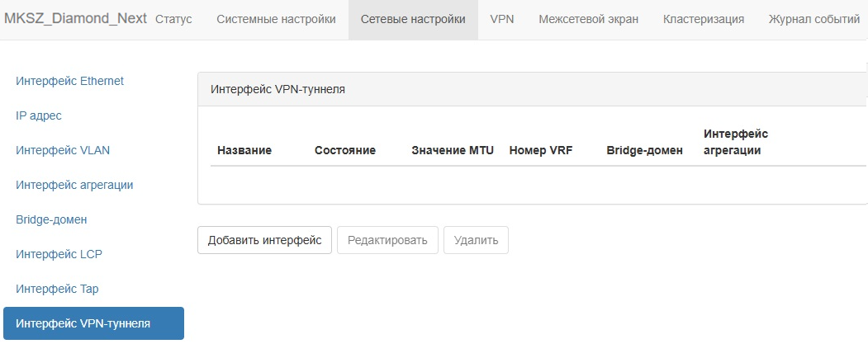Click the Удалить button
868x358 pixels.
pyautogui.click(x=476, y=240)
